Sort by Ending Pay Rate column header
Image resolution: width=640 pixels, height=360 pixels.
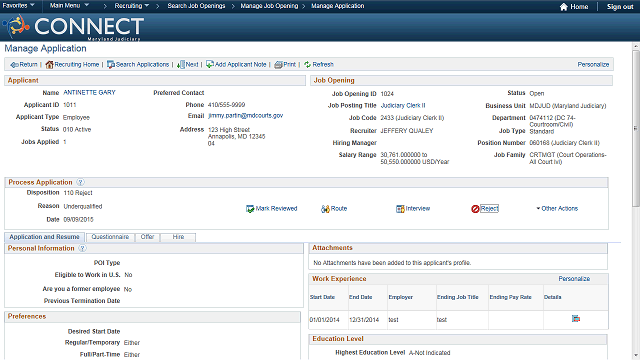coord(510,297)
